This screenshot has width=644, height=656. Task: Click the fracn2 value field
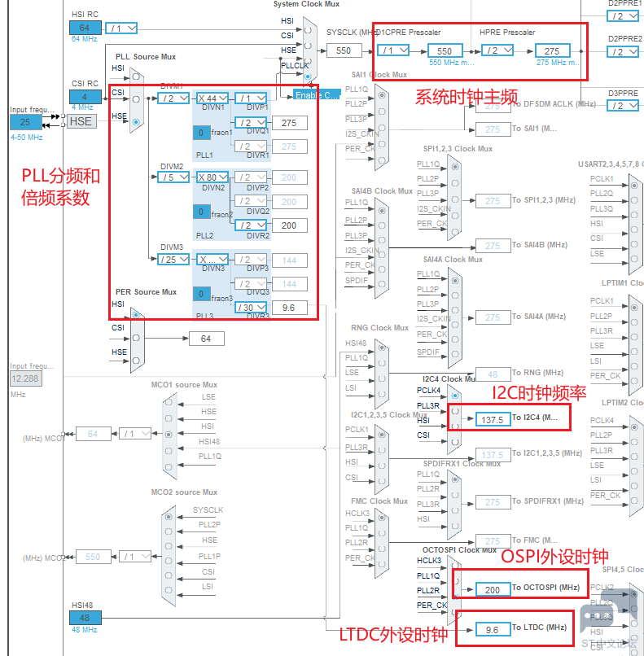coord(201,212)
